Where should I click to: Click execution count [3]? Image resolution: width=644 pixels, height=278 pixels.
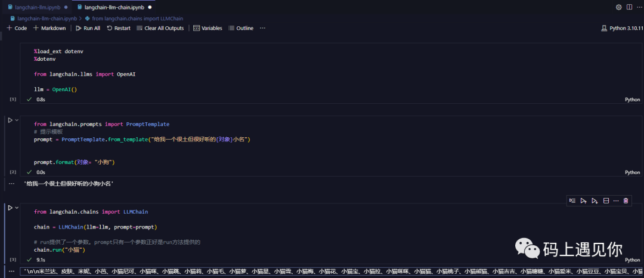pyautogui.click(x=13, y=260)
